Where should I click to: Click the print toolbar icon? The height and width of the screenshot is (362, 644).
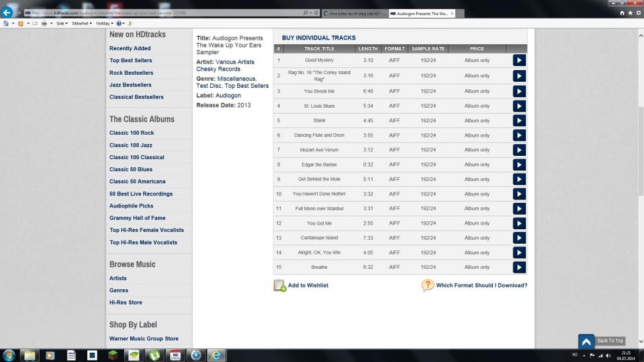44,23
